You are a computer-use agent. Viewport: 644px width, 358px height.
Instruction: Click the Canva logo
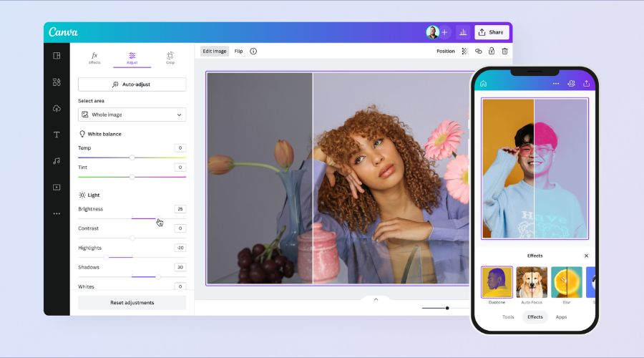pyautogui.click(x=63, y=32)
